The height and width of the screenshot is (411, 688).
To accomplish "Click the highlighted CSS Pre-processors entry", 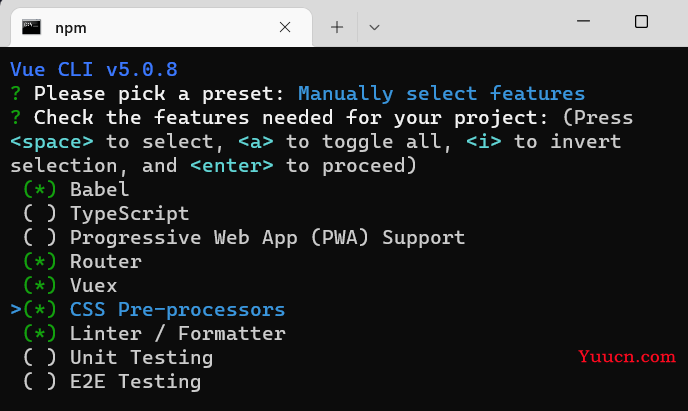I will pyautogui.click(x=177, y=310).
